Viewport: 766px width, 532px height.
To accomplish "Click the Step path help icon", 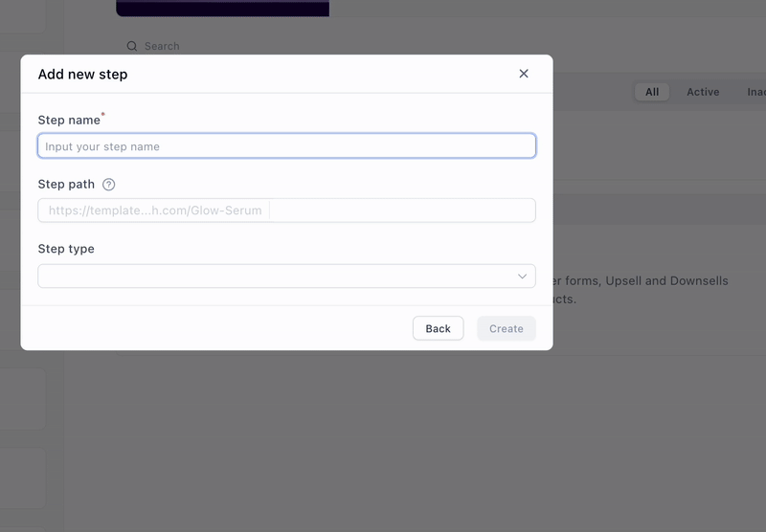I will point(108,185).
